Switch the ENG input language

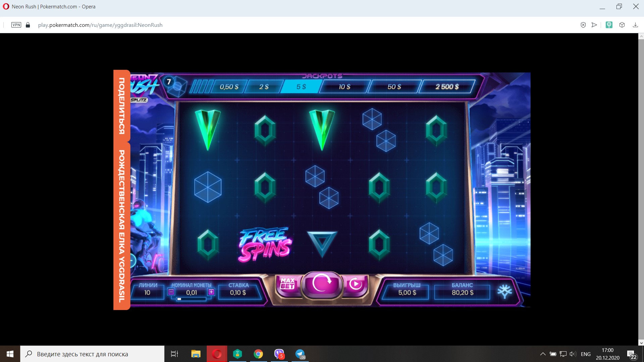(586, 354)
